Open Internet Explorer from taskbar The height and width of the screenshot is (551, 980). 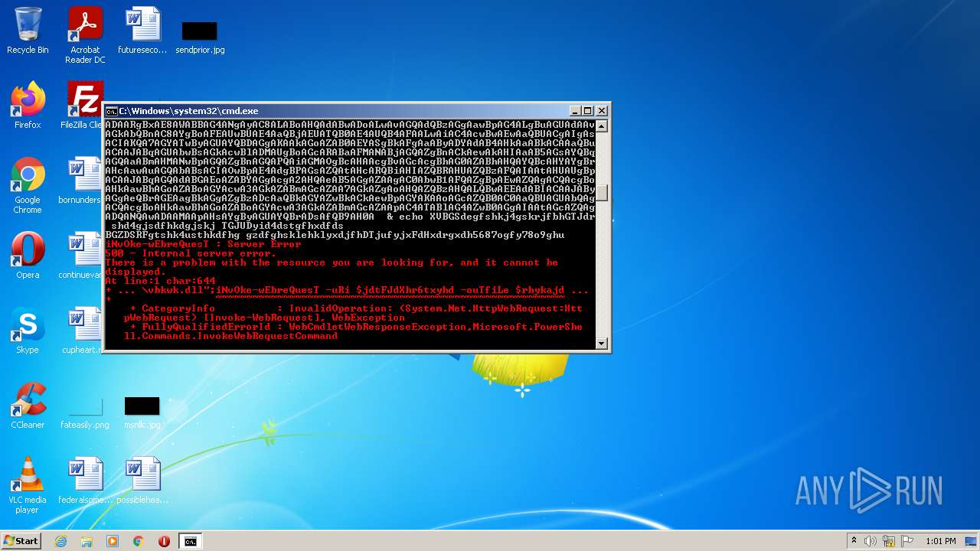click(x=61, y=541)
